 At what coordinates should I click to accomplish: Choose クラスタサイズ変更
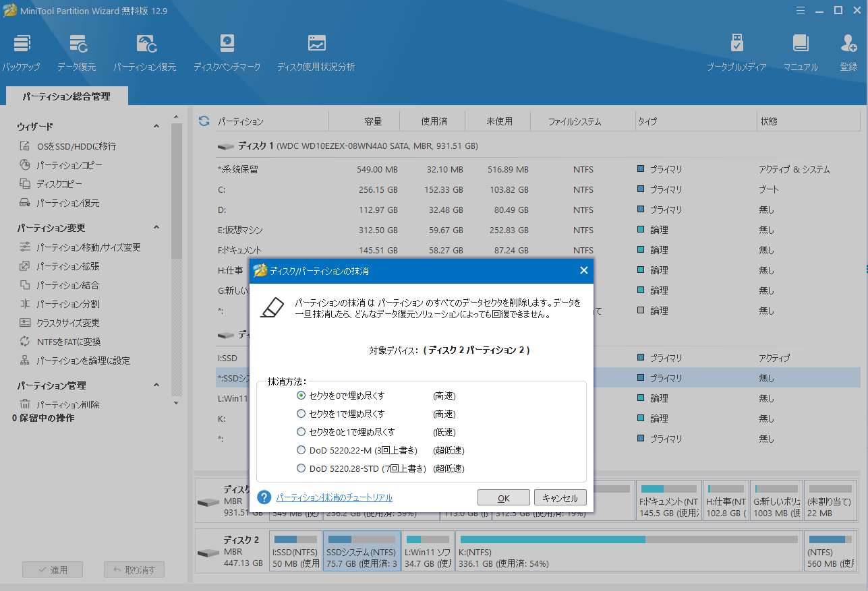[x=59, y=323]
